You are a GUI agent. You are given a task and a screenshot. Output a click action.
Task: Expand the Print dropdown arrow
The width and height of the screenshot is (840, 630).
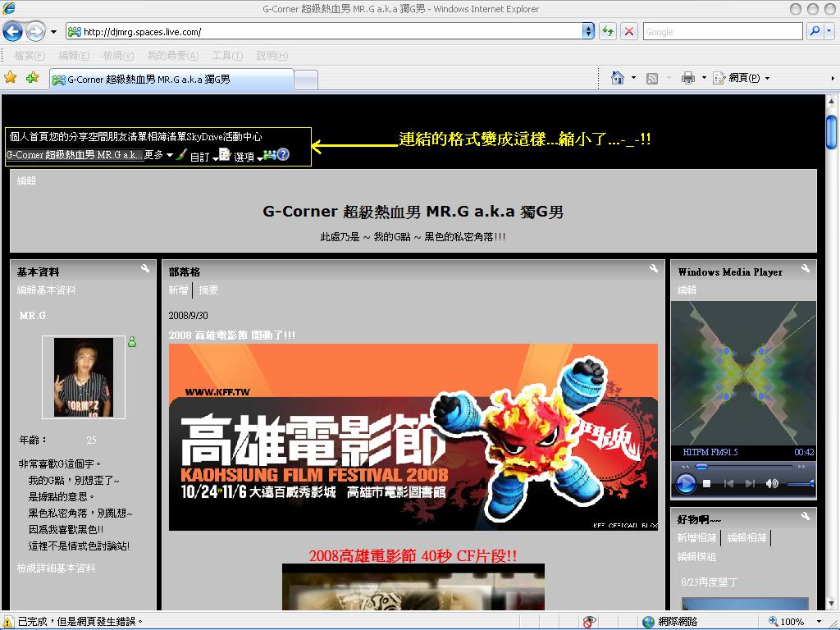704,78
